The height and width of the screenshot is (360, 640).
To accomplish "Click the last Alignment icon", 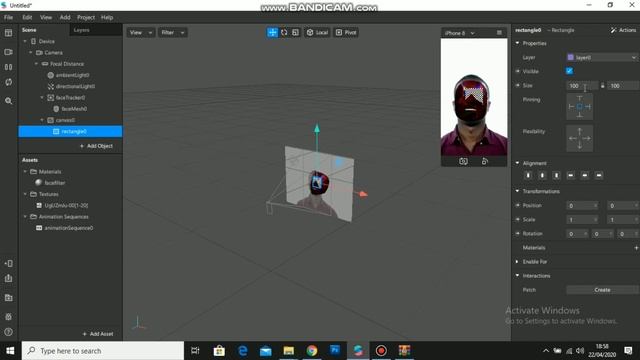I will pyautogui.click(x=599, y=176).
